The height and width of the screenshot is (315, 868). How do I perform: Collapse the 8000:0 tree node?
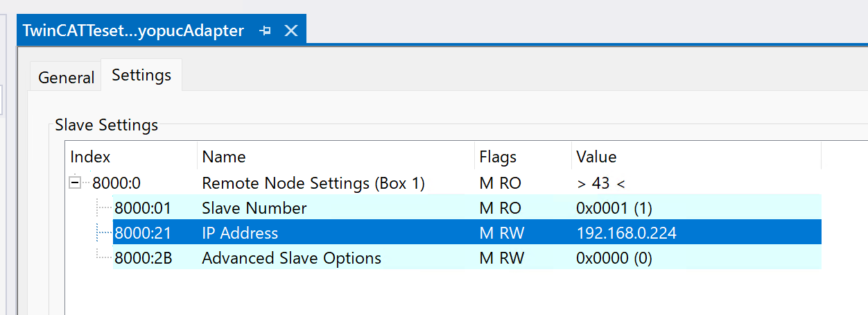click(x=74, y=184)
